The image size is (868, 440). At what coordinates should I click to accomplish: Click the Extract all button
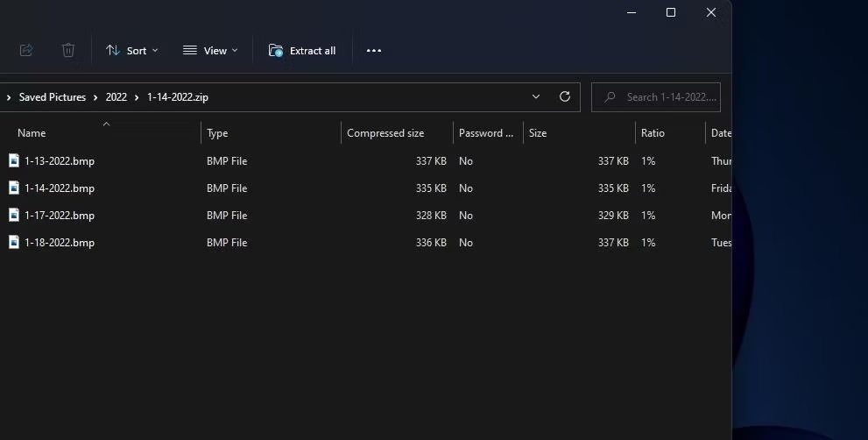point(302,51)
